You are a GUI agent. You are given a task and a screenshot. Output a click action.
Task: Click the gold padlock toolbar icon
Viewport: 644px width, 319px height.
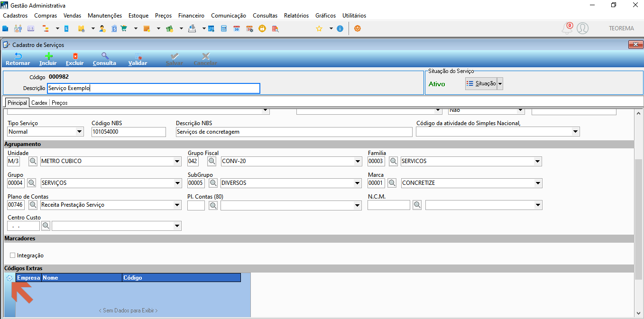coord(262,28)
